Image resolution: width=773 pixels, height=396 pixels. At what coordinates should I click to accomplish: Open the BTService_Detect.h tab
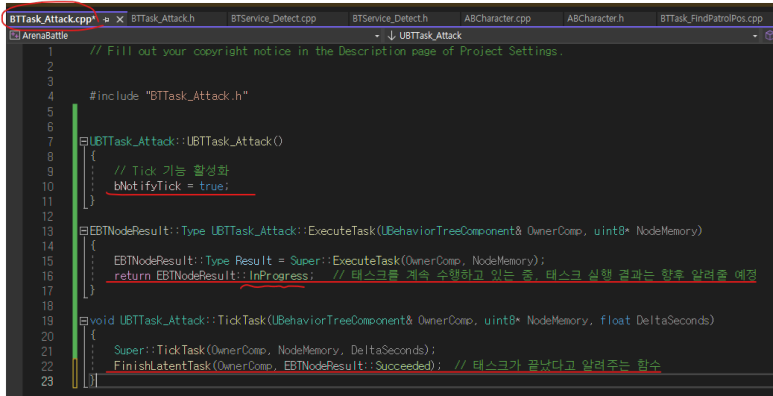click(x=390, y=19)
